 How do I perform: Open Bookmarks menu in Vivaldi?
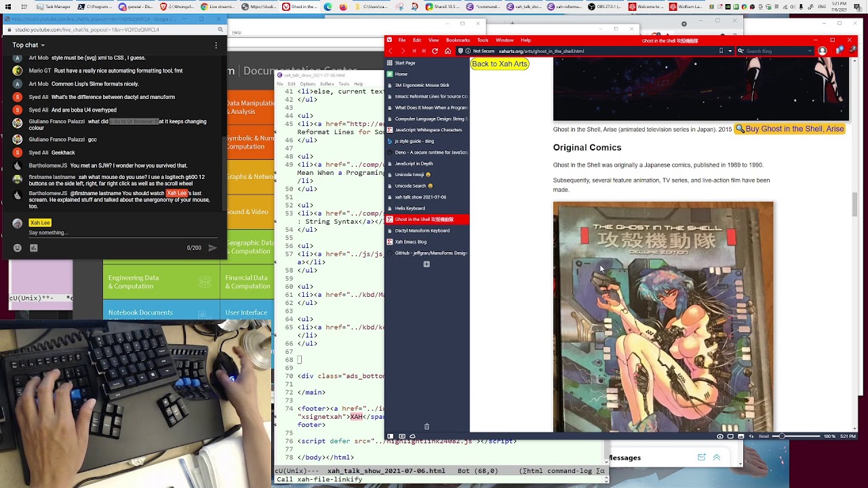pyautogui.click(x=458, y=40)
